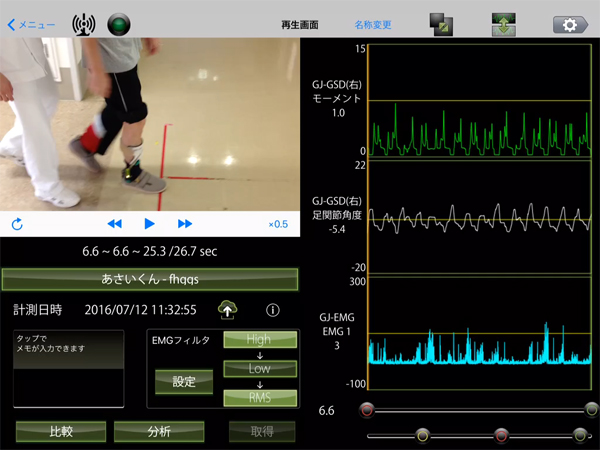The image size is (600, 450).
Task: Play the gait video
Action: point(149,224)
